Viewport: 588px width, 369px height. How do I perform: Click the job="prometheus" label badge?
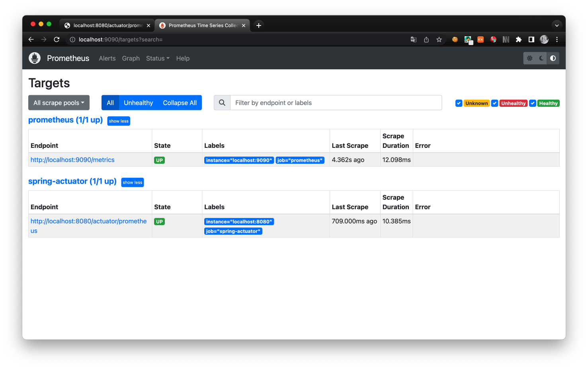[x=300, y=160]
